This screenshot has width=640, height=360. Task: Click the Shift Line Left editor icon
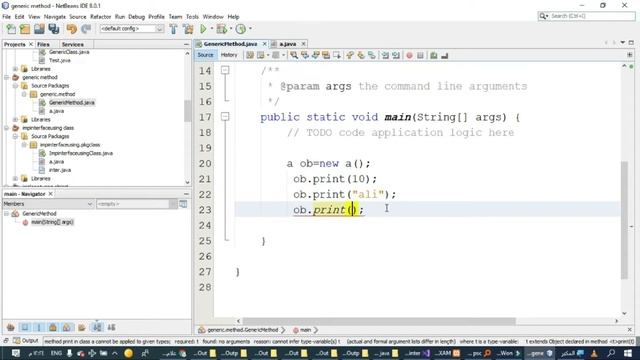[385, 55]
